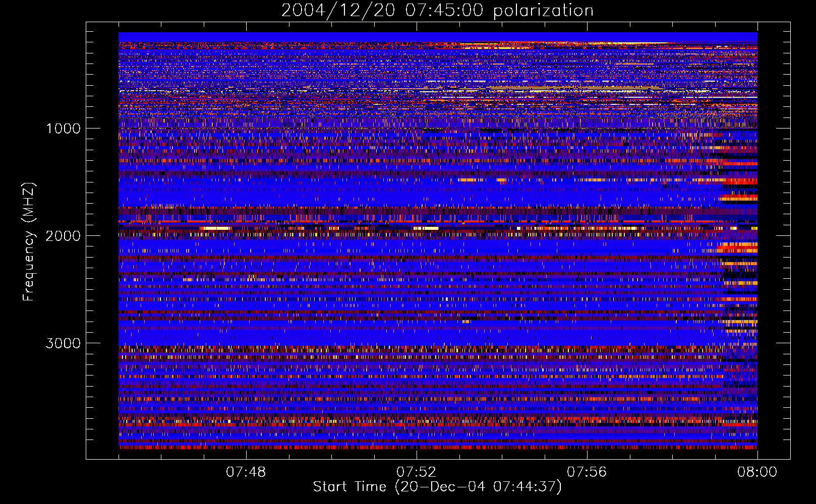Click the 'Start Time (20-Dec-04 07:44:37)' label
Viewport: 816px width, 504px height.
pos(437,487)
